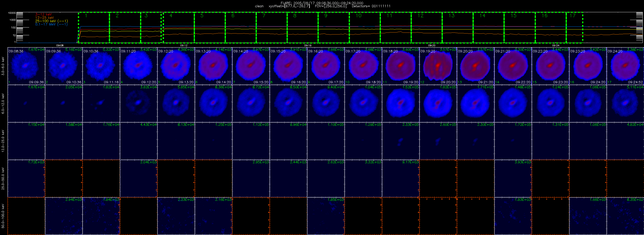
Task: Select interval 1 marker in the light curve
Action: point(86,15)
